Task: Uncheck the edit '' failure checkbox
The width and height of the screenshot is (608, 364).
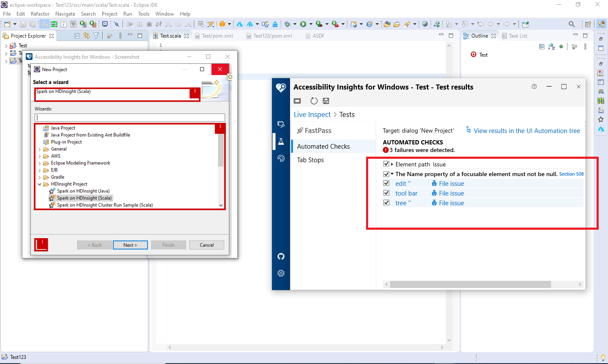Action: click(x=386, y=183)
